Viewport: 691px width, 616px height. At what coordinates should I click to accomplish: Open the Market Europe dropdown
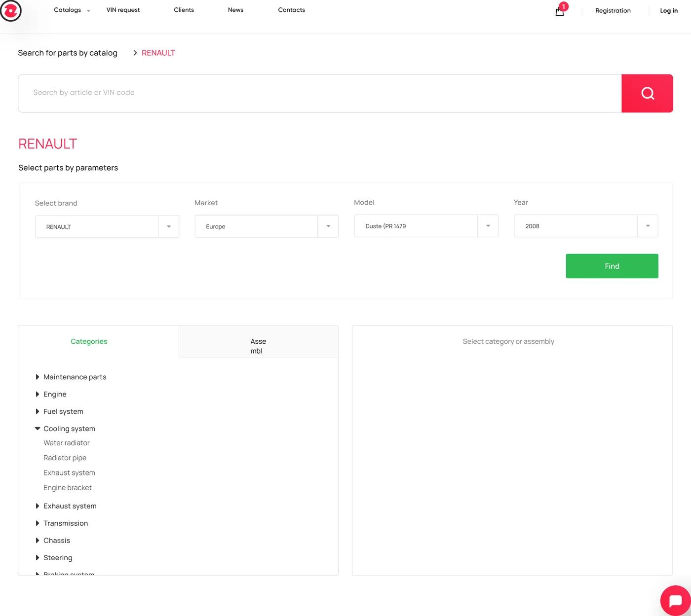(267, 226)
